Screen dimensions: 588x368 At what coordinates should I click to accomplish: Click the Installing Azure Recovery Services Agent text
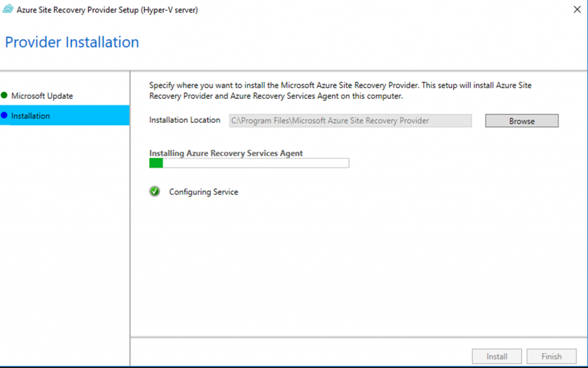pos(226,153)
